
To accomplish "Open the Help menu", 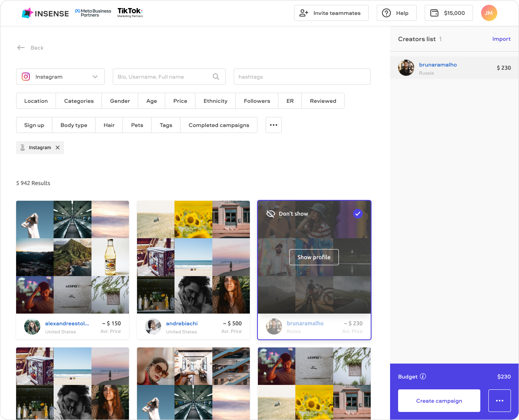I will pos(397,13).
